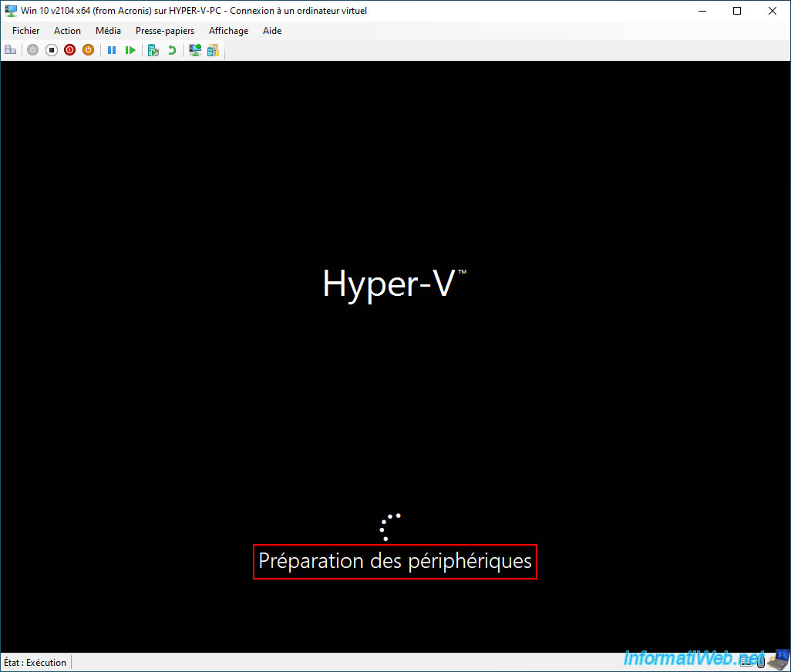Open the Presse-papiers menu
The width and height of the screenshot is (791, 672).
[165, 31]
